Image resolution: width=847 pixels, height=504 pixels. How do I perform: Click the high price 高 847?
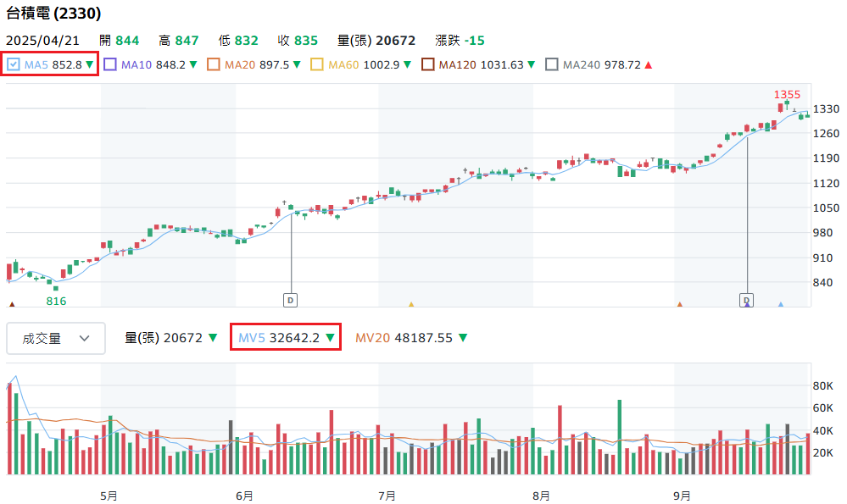(x=179, y=41)
